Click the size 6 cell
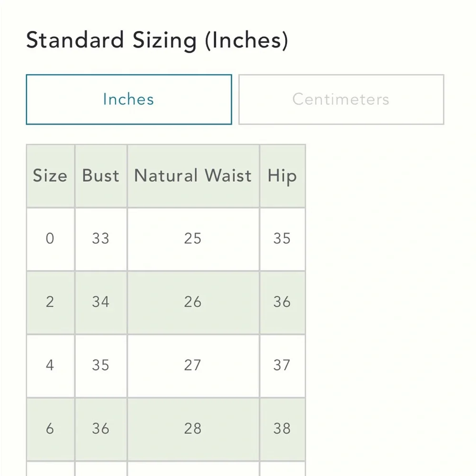The width and height of the screenshot is (476, 476). pyautogui.click(x=50, y=428)
